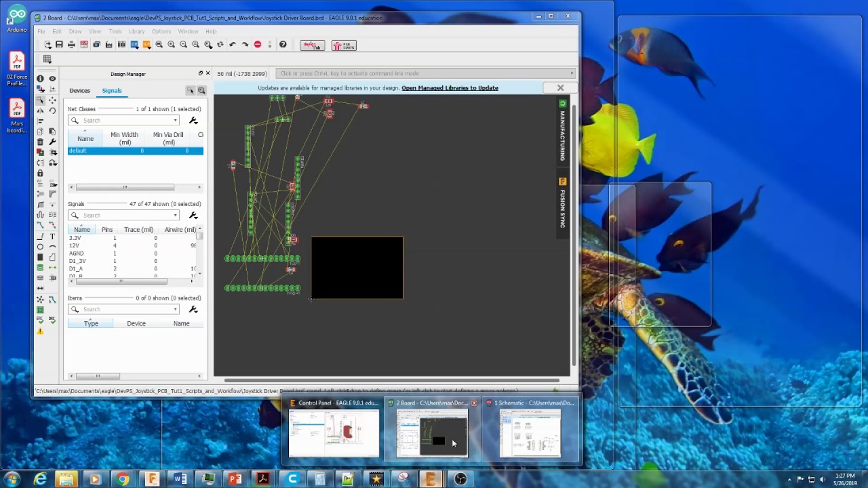Image resolution: width=868 pixels, height=488 pixels.
Task: Open command line history dropdown
Action: click(x=572, y=73)
